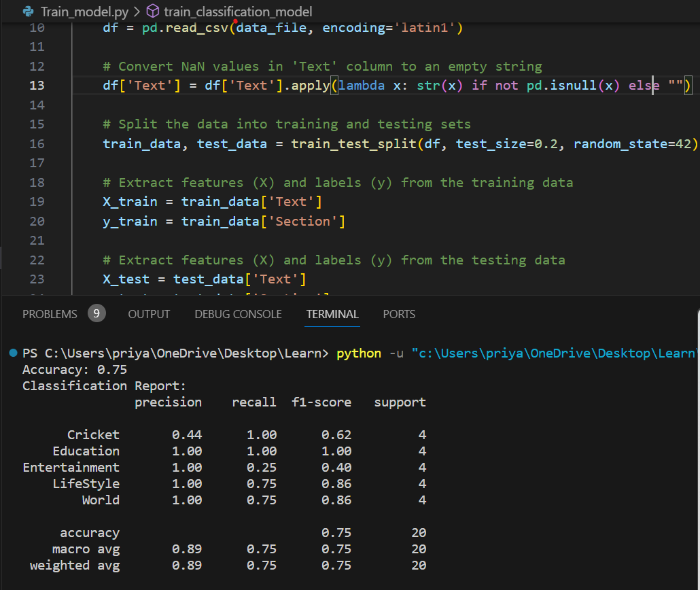Click Cricket f1-score value 0.62
This screenshot has height=590, width=700.
tap(336, 435)
